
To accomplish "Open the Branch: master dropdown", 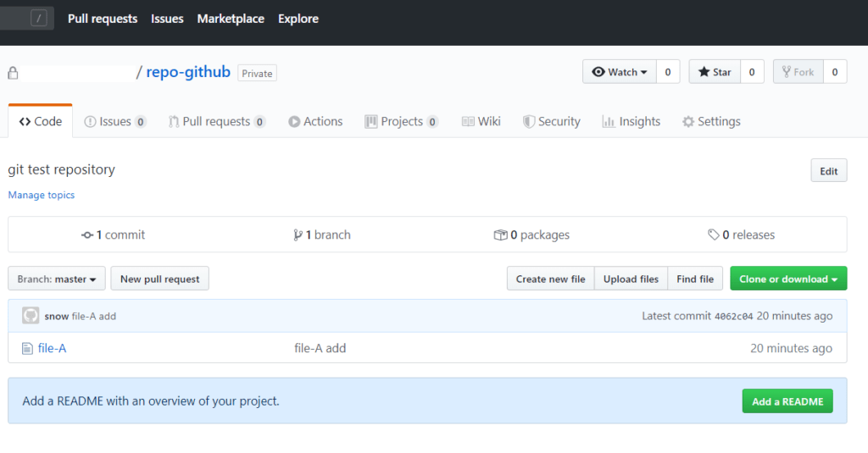I will 57,279.
